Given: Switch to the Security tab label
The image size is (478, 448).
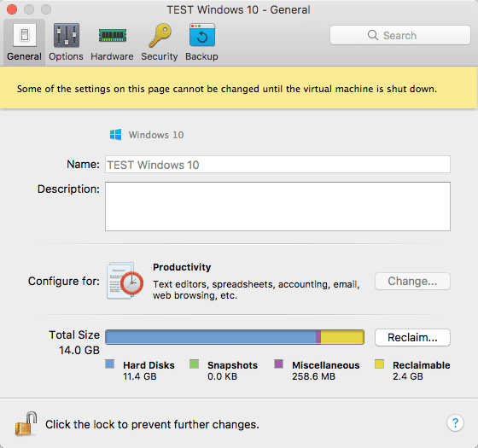Looking at the screenshot, I should 159,56.
